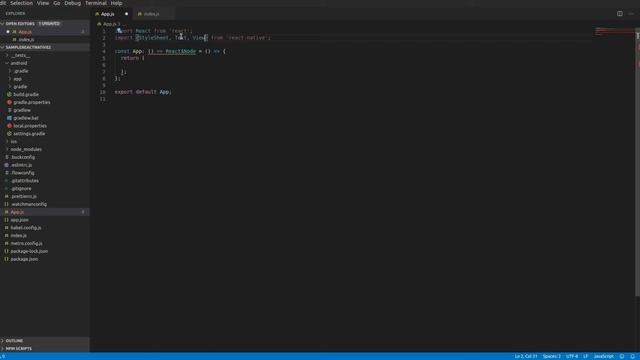Open the Terminal menu
Viewport: 640px width, 360px height.
coord(96,3)
